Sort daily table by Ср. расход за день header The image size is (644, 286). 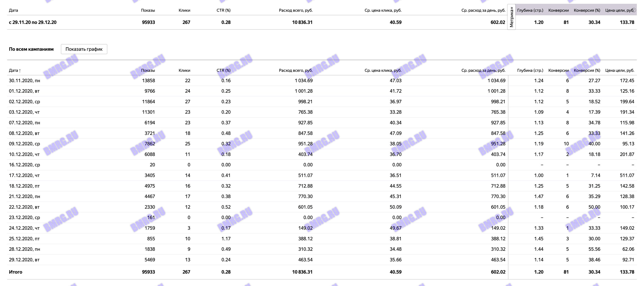pos(483,70)
